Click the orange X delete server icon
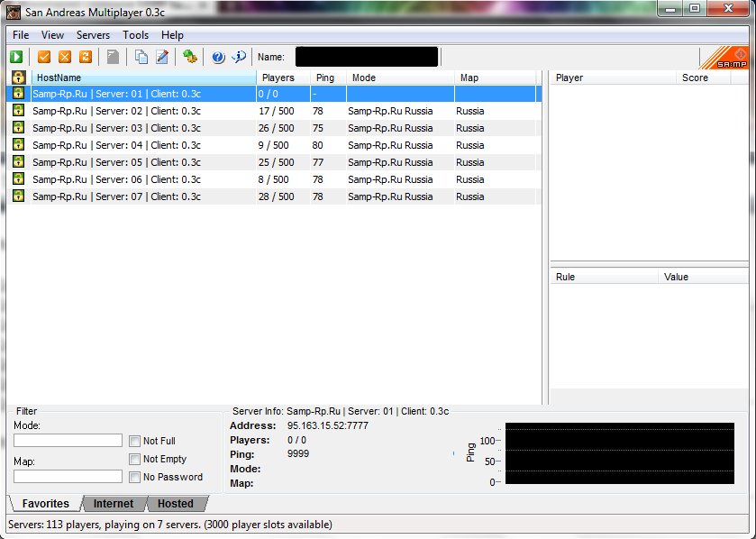The width and height of the screenshot is (756, 539). pyautogui.click(x=65, y=57)
